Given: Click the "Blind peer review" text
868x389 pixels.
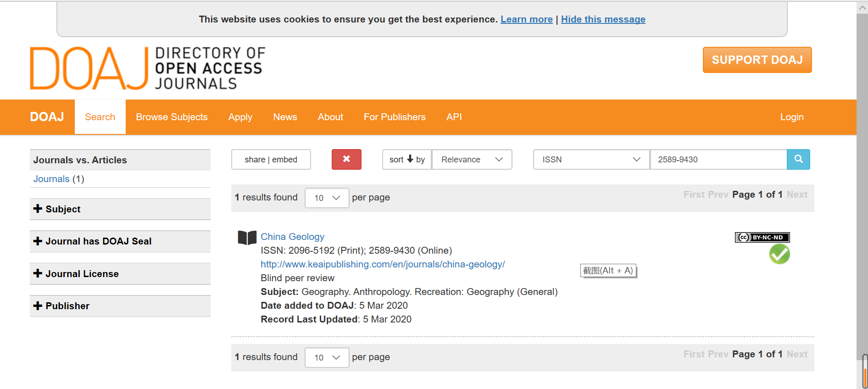Looking at the screenshot, I should coord(297,278).
